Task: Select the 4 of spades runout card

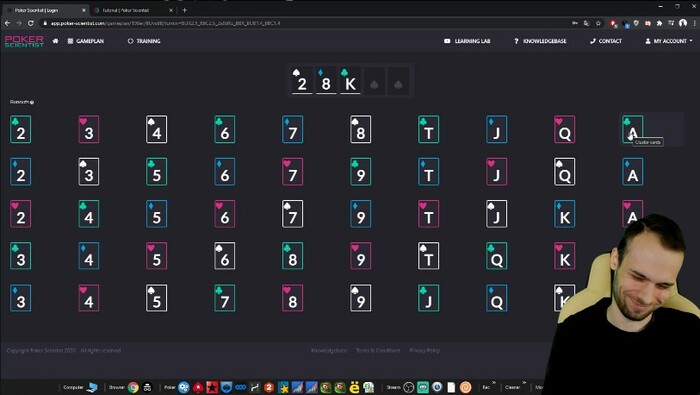Action: (x=157, y=129)
